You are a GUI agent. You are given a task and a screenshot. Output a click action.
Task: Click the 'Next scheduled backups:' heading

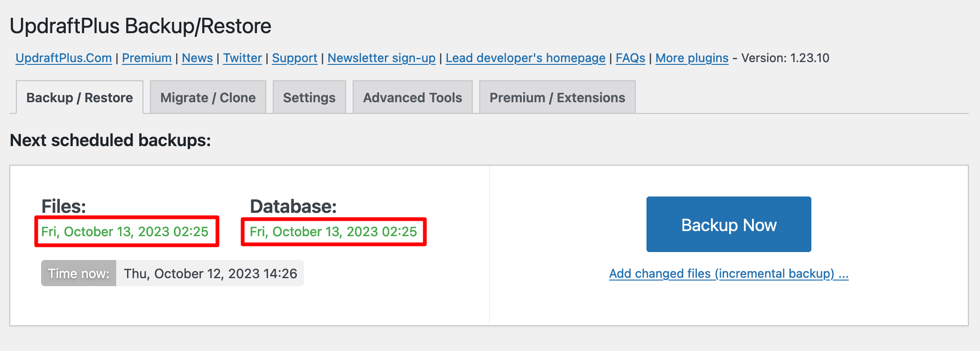[110, 140]
